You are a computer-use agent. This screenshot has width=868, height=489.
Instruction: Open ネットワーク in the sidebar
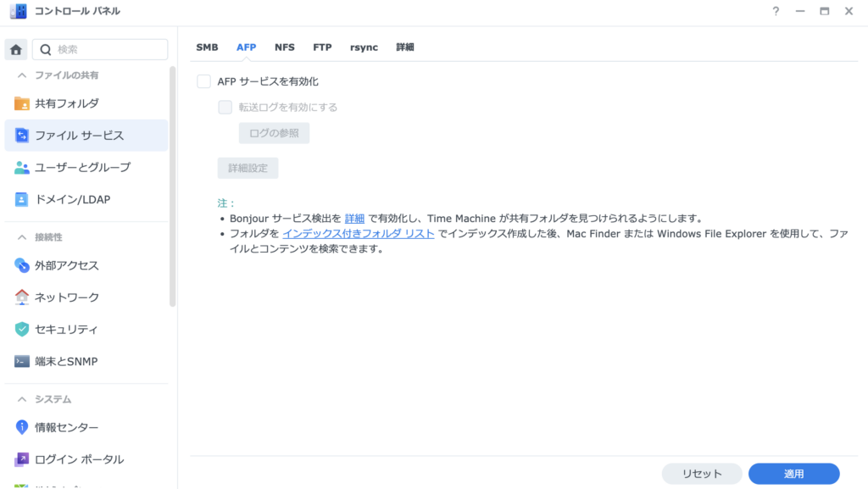pos(86,297)
